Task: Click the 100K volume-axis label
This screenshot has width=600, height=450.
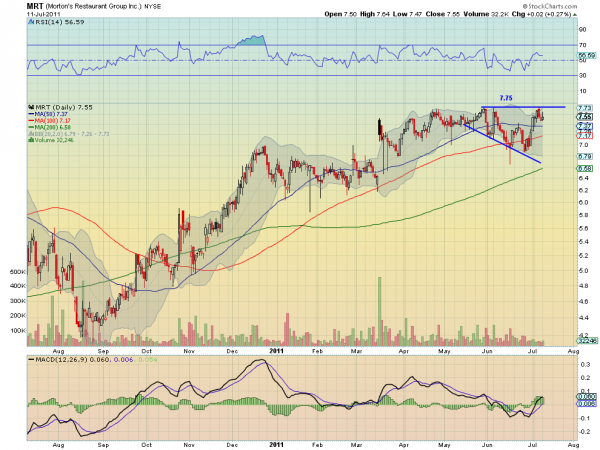Action: pos(18,331)
